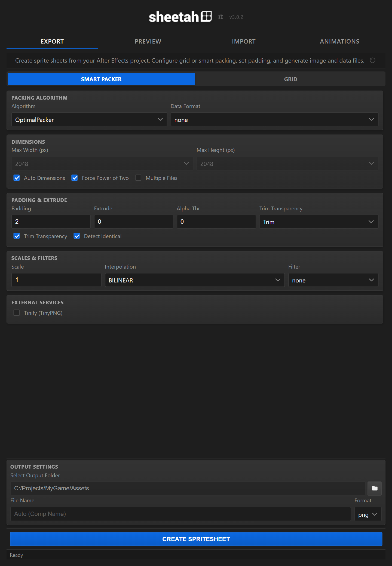Screen dimensions: 392x566
Task: Open the Import tab
Action: pyautogui.click(x=244, y=41)
